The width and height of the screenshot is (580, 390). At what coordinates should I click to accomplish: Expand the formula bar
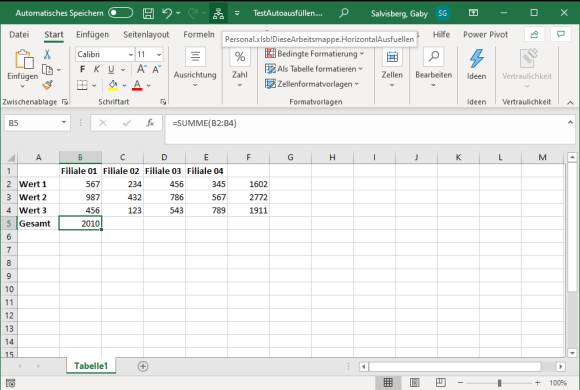(x=570, y=122)
